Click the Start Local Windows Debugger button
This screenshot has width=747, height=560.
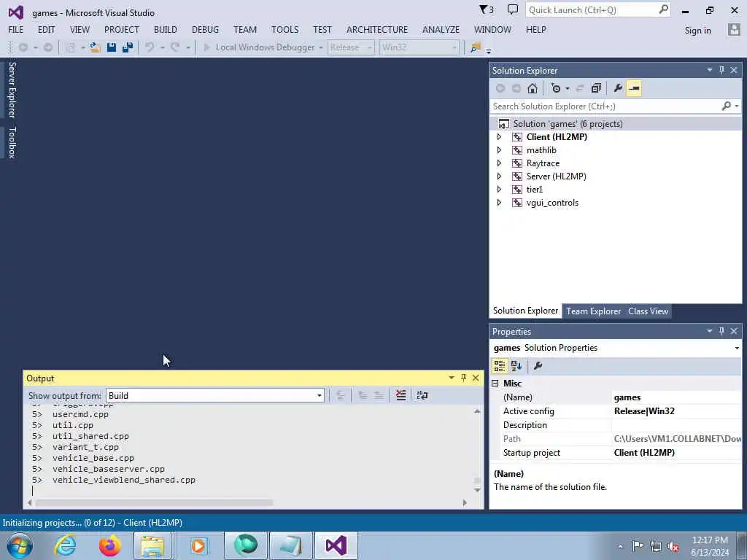click(x=260, y=47)
